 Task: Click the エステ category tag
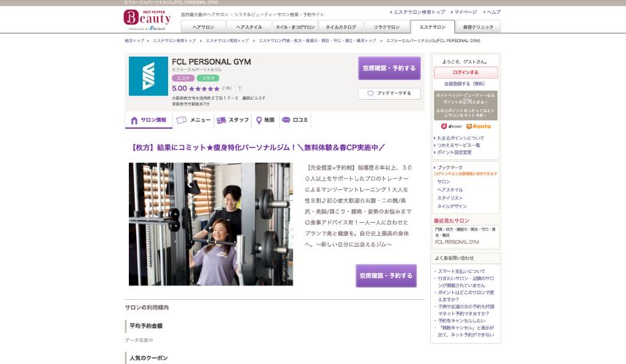183,78
